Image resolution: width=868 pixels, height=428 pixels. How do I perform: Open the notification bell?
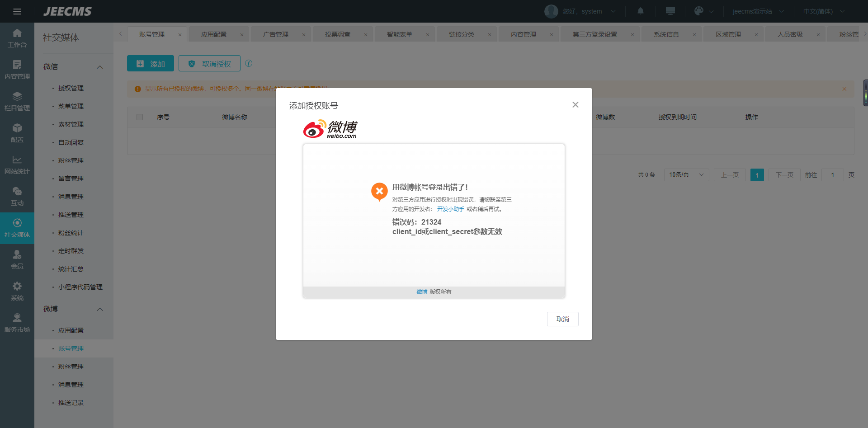tap(641, 11)
